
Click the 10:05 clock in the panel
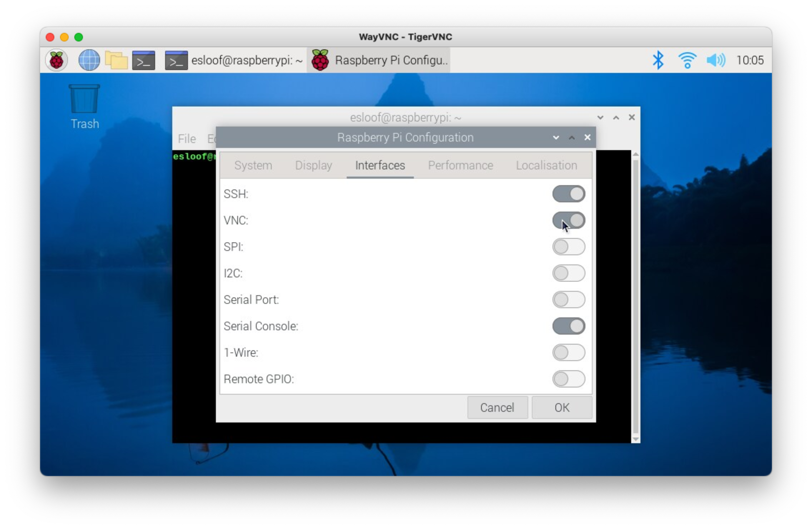(x=750, y=60)
